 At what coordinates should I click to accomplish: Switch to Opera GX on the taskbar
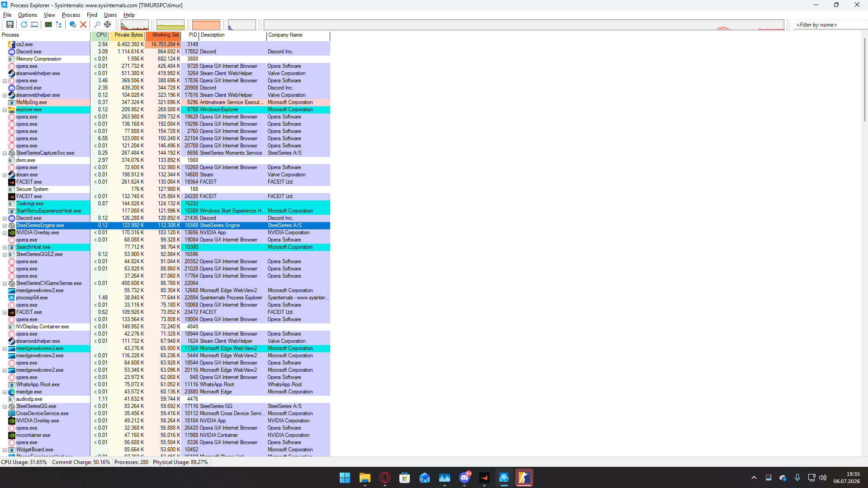[x=385, y=478]
